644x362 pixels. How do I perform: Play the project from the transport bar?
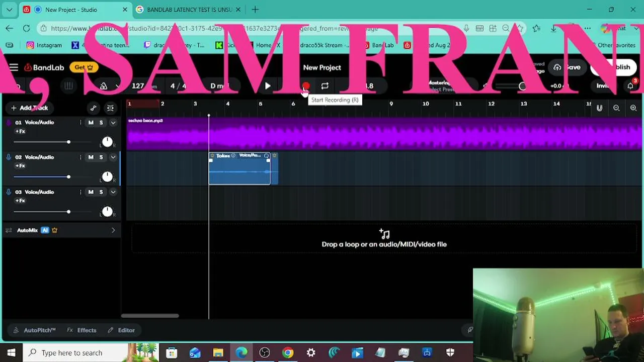268,86
